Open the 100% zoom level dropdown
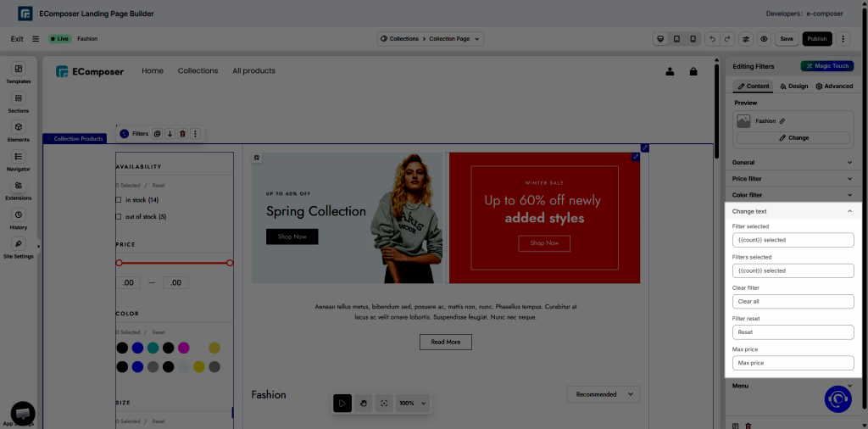This screenshot has width=868, height=429. (x=413, y=404)
